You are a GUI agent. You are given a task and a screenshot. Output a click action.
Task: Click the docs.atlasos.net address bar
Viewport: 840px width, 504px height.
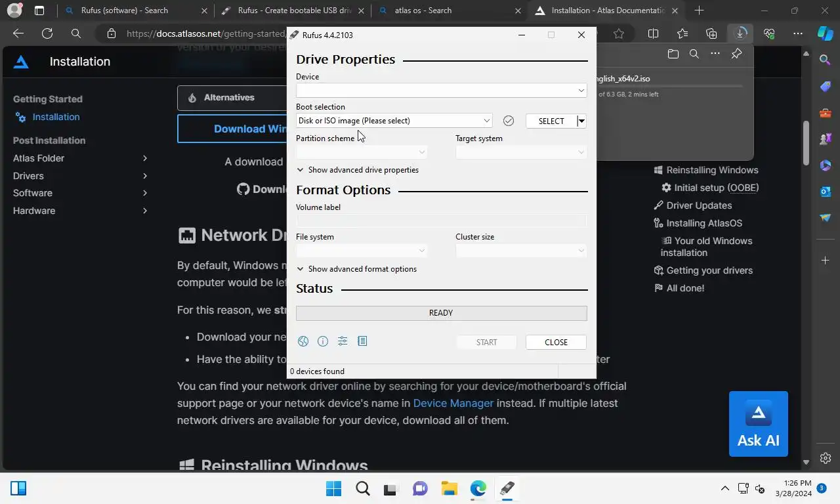205,33
